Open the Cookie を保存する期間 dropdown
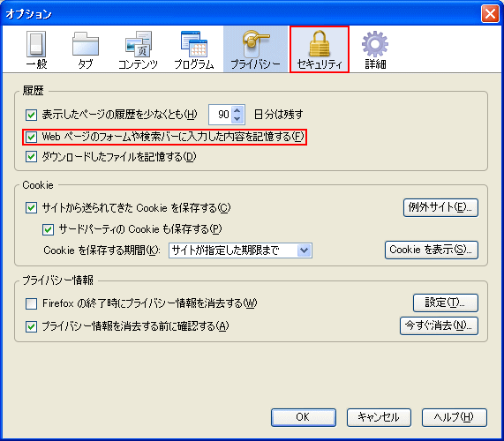Screen dimensions: 504x441 point(240,250)
